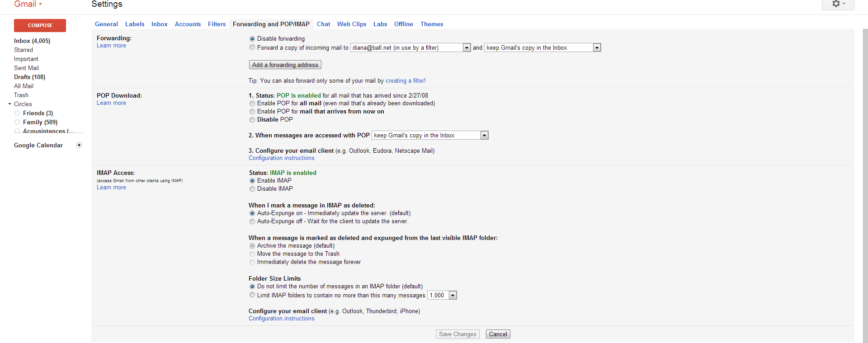Open forwarding address dropdown

pyautogui.click(x=467, y=48)
